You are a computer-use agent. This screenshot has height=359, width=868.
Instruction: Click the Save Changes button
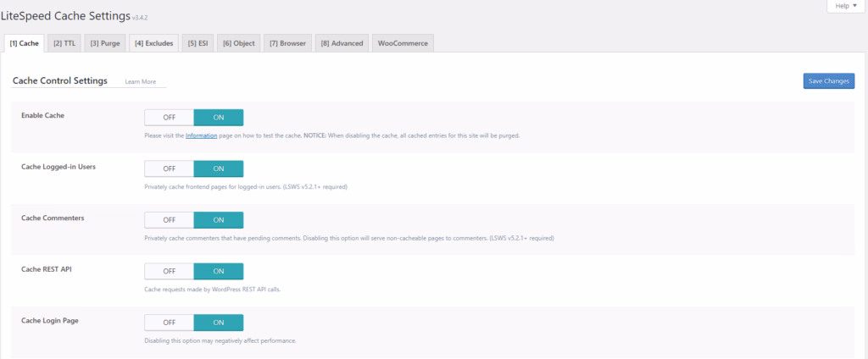point(829,80)
